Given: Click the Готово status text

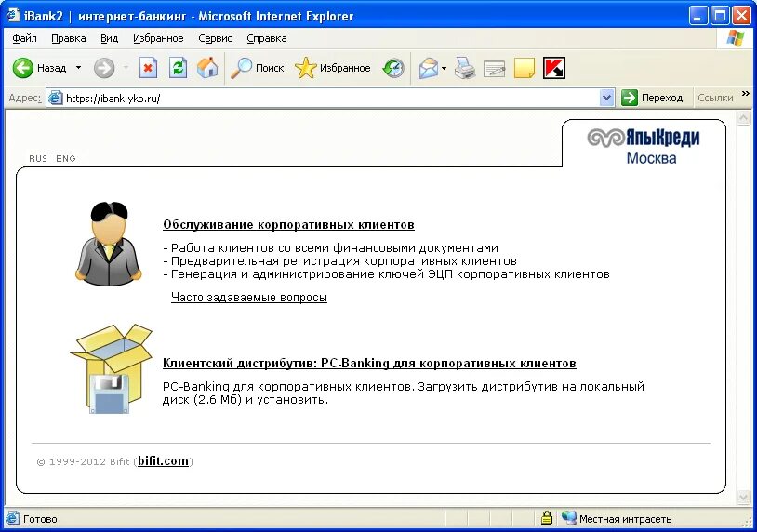Looking at the screenshot, I should (40, 519).
